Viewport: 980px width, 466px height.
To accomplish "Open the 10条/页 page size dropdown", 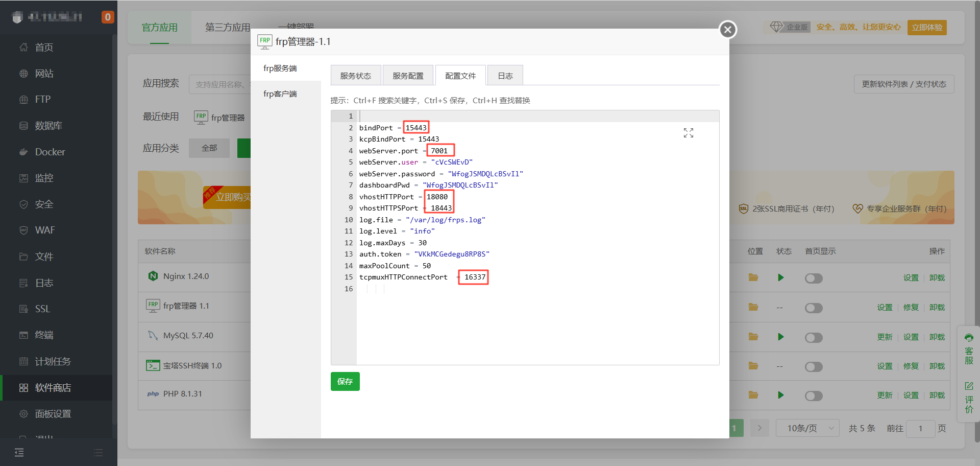I will 807,428.
